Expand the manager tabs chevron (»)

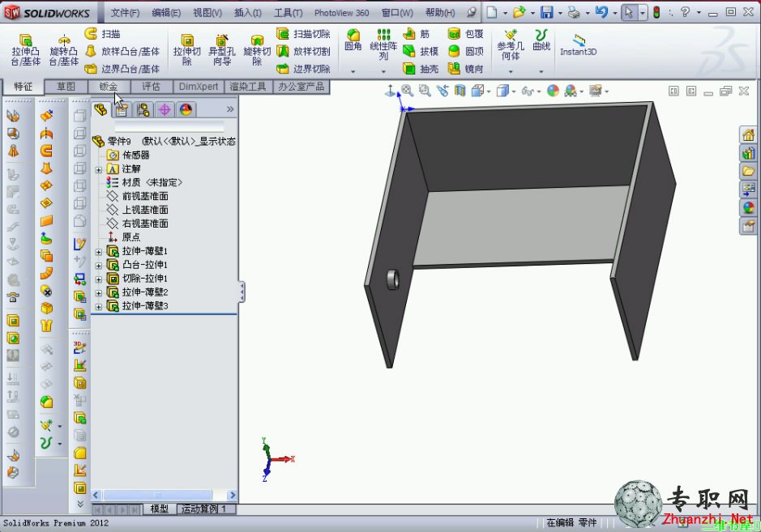(x=230, y=109)
